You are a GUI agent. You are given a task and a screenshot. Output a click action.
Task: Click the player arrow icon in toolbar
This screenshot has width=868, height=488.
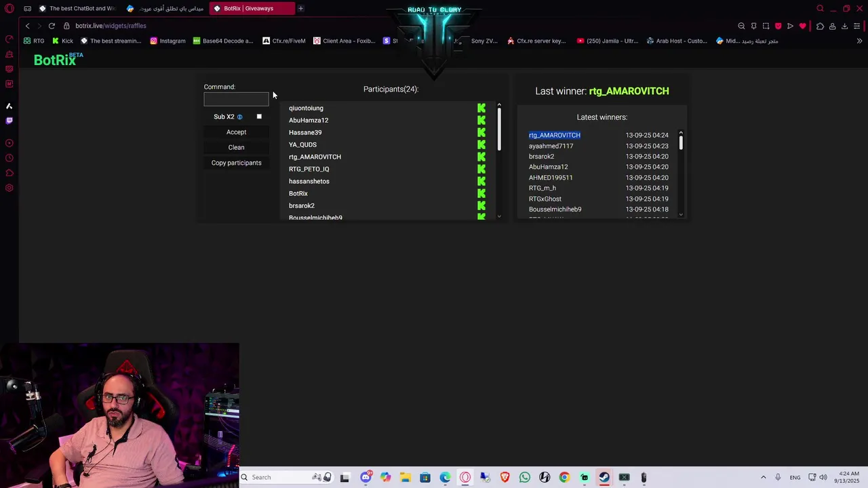[x=790, y=26]
